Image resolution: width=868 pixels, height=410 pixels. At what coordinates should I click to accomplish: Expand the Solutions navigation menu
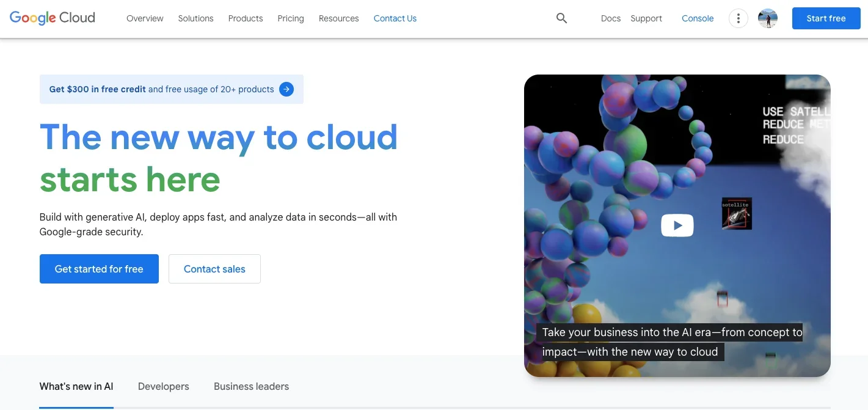[x=195, y=18]
